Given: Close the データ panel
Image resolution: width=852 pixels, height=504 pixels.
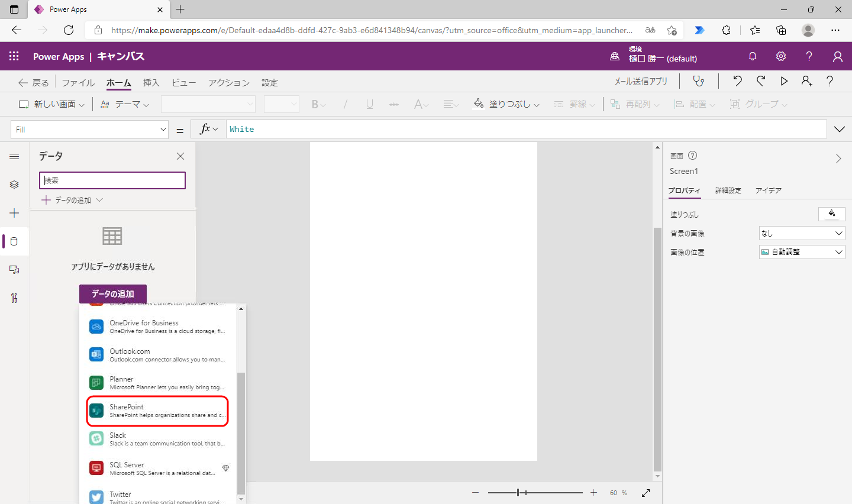Looking at the screenshot, I should tap(180, 156).
